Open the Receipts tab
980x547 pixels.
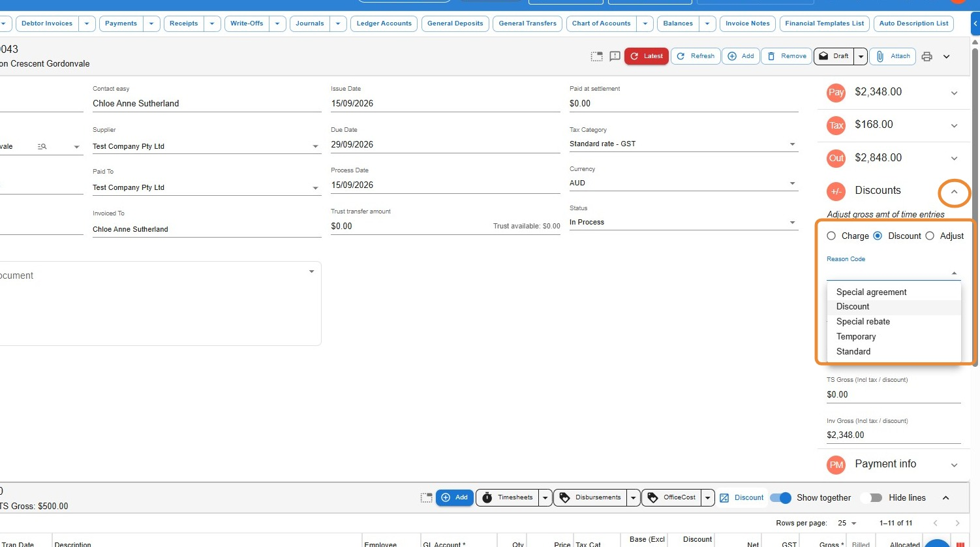(183, 23)
